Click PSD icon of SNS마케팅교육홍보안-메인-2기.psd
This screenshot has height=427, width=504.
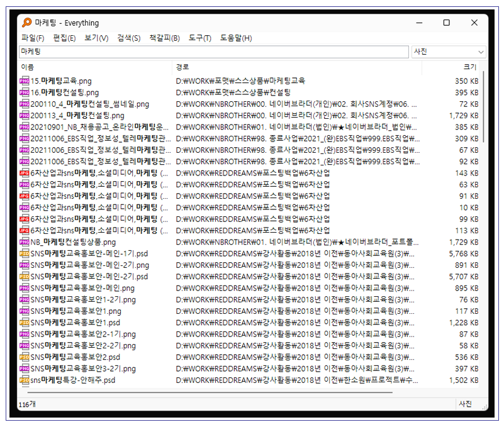(x=24, y=276)
